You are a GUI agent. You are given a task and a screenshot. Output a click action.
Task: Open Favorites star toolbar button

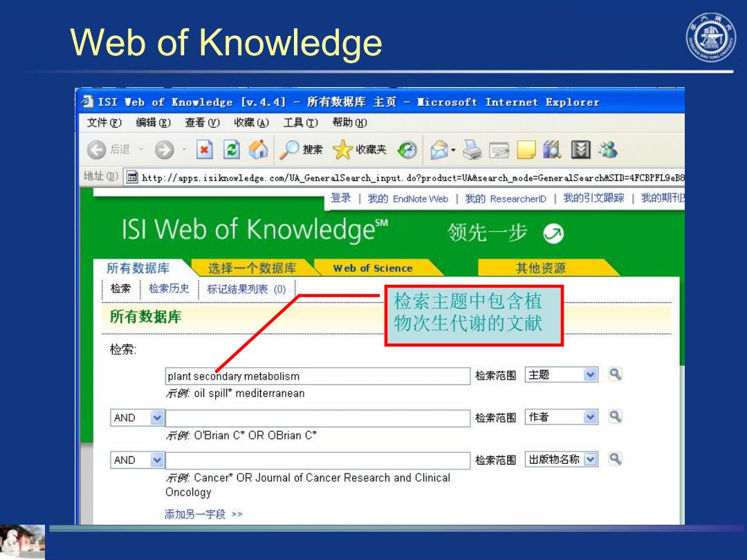tap(360, 150)
